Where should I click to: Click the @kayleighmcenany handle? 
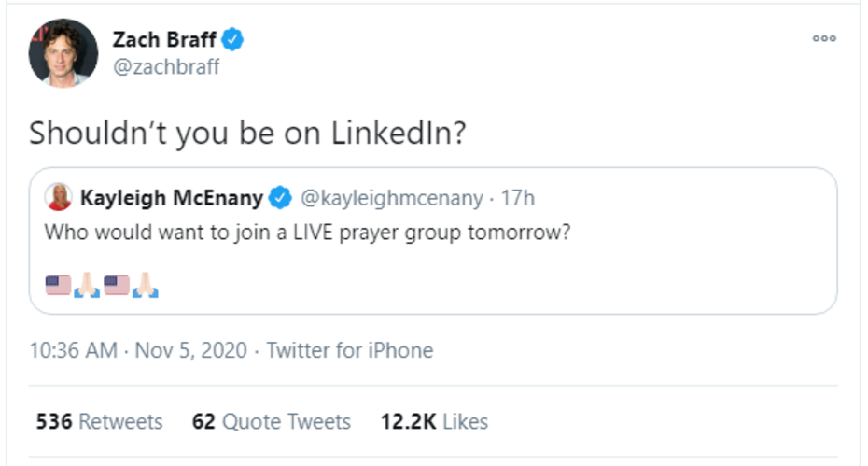pyautogui.click(x=390, y=198)
